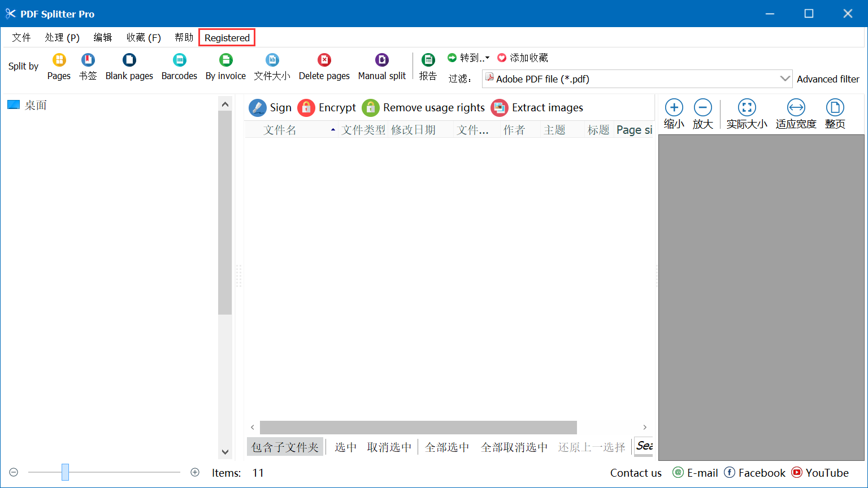This screenshot has height=488, width=868.
Task: Zoom preview with 缩小 plus icon
Action: (674, 107)
